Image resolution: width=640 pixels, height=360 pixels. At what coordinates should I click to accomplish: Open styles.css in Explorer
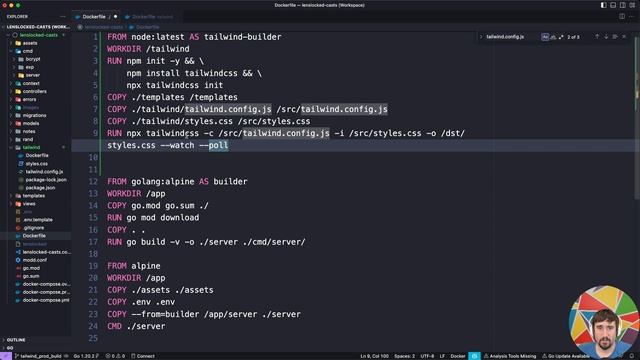(36, 164)
